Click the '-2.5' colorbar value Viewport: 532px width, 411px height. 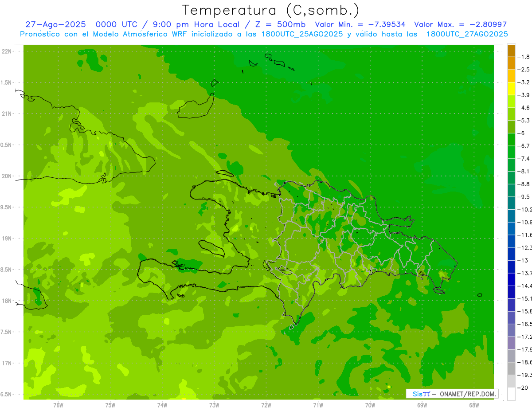[x=524, y=70]
